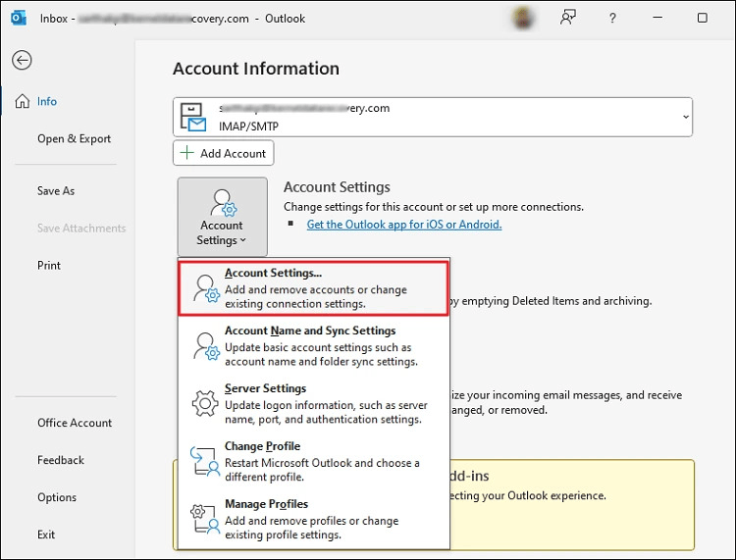Open the Info tab in sidebar
This screenshot has height=560, width=736.
(x=47, y=101)
